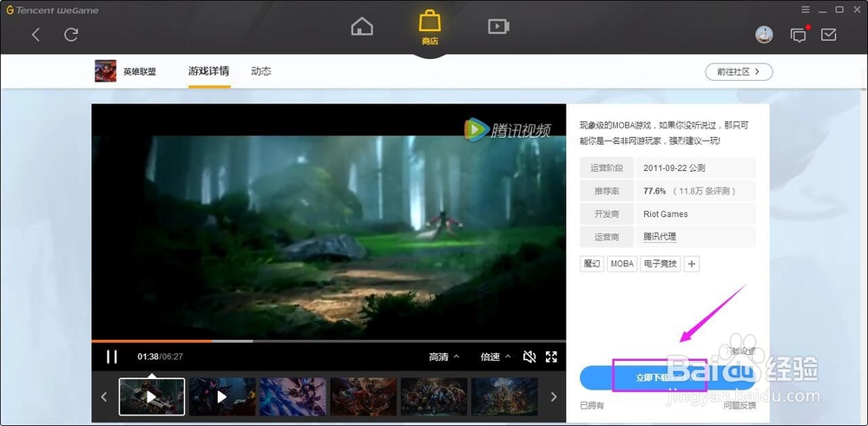Show previous thumbnails with left arrow
Image resolution: width=868 pixels, height=426 pixels.
tap(103, 397)
